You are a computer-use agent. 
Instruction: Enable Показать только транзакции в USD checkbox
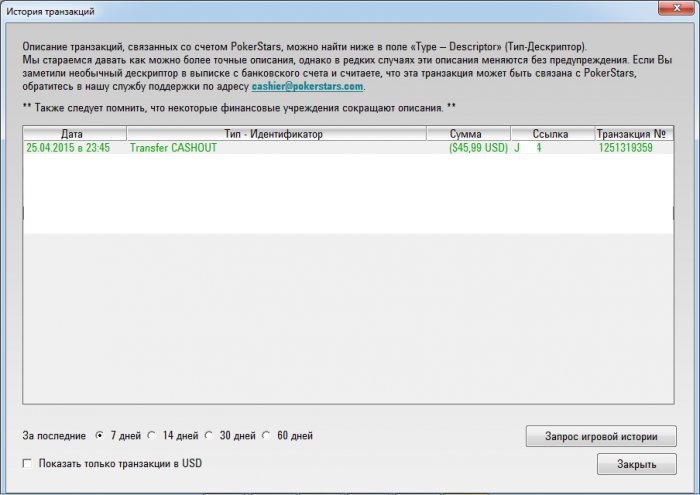(27, 463)
